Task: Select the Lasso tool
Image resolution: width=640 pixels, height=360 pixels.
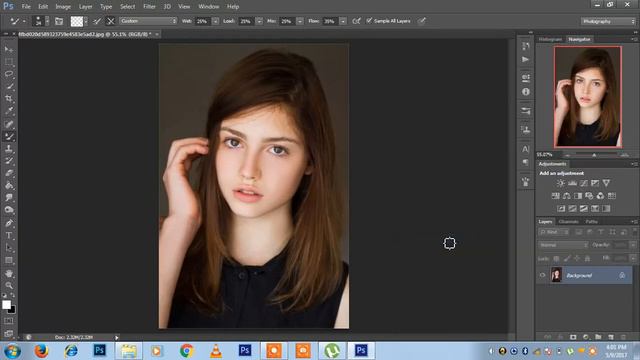Action: click(x=9, y=74)
